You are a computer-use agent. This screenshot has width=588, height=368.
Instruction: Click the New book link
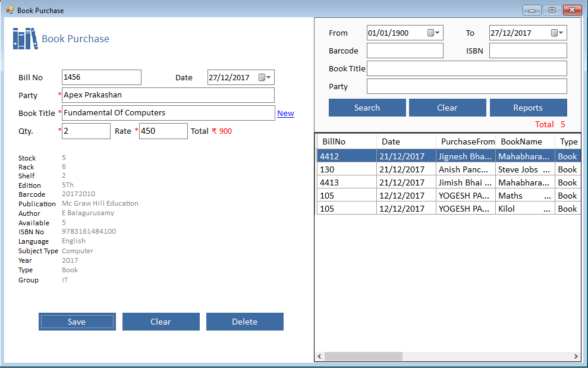tap(285, 114)
